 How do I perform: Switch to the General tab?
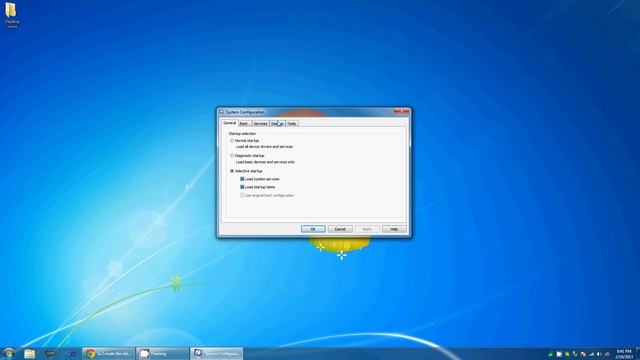click(x=229, y=123)
